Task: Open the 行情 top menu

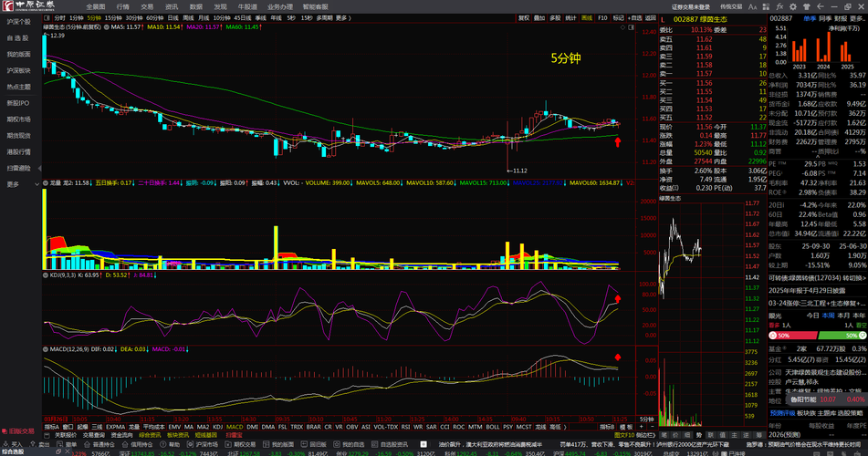Action: pos(123,6)
